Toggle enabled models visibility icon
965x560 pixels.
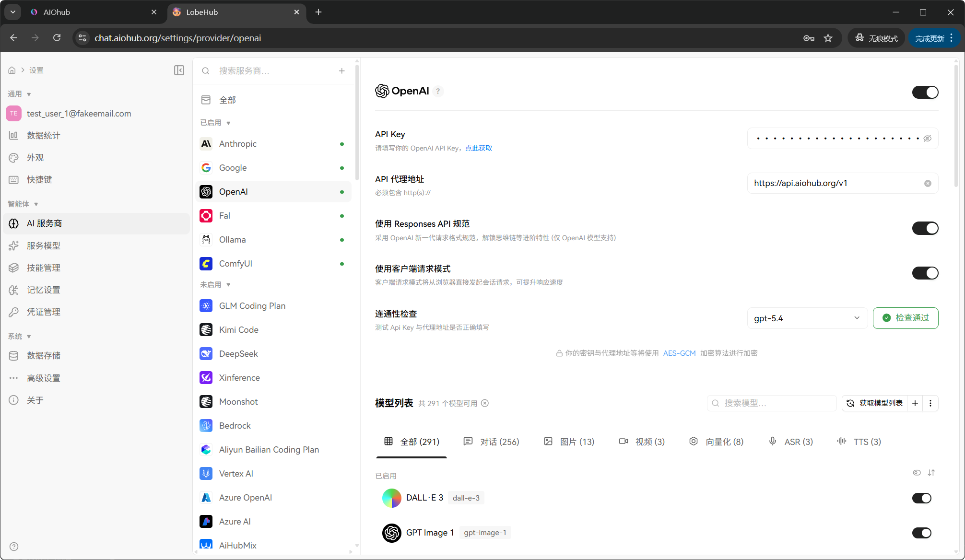[917, 473]
